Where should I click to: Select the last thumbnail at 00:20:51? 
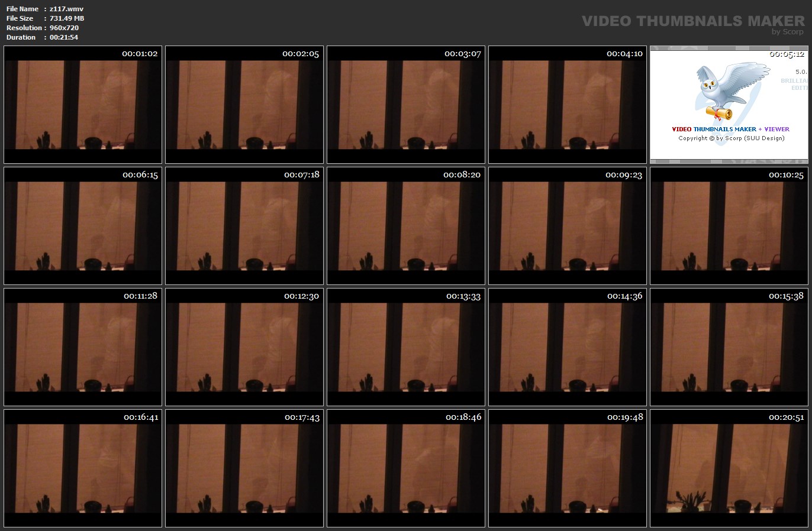pos(729,468)
